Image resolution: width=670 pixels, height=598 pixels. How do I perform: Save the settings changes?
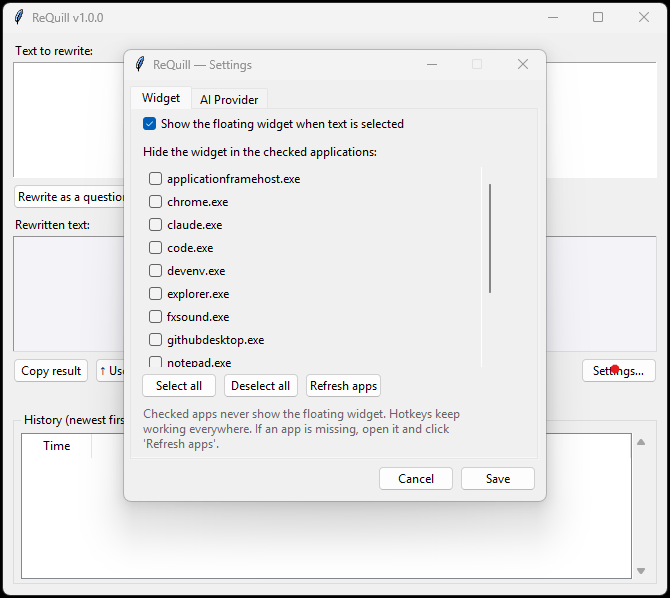click(x=498, y=478)
